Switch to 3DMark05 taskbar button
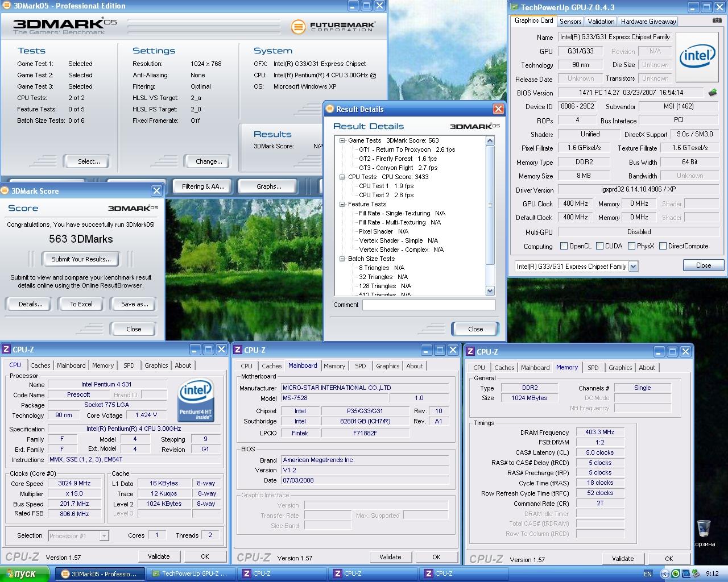The image size is (728, 582). (x=100, y=573)
